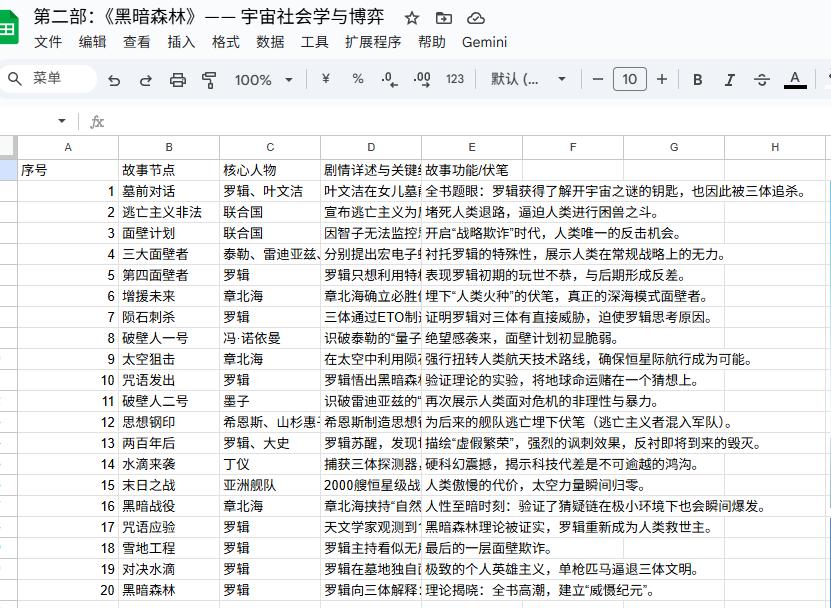Star this spreadsheet as favorite
831x608 pixels.
click(x=411, y=17)
